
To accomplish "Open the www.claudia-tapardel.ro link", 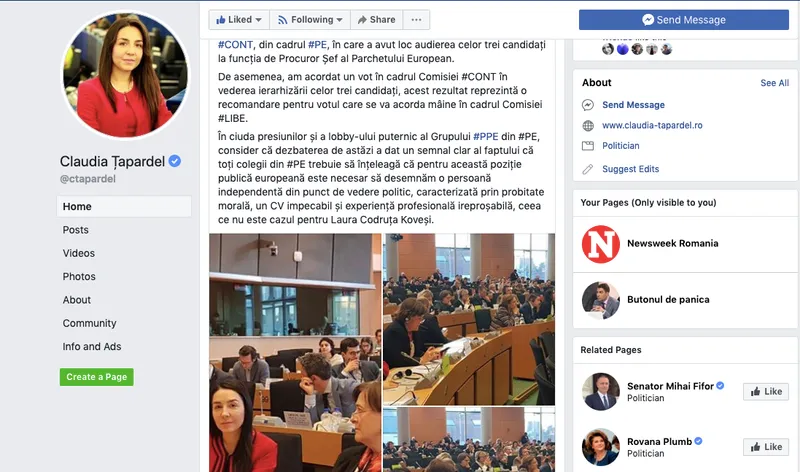I will pos(652,126).
